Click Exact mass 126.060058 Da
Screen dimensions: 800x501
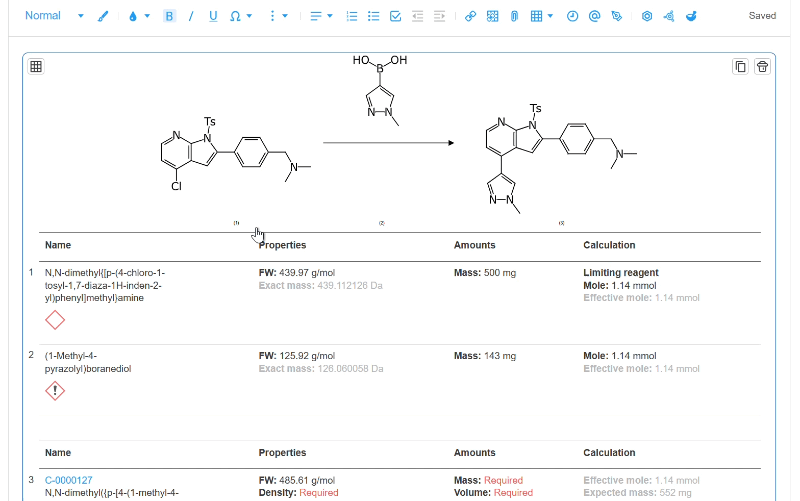320,369
